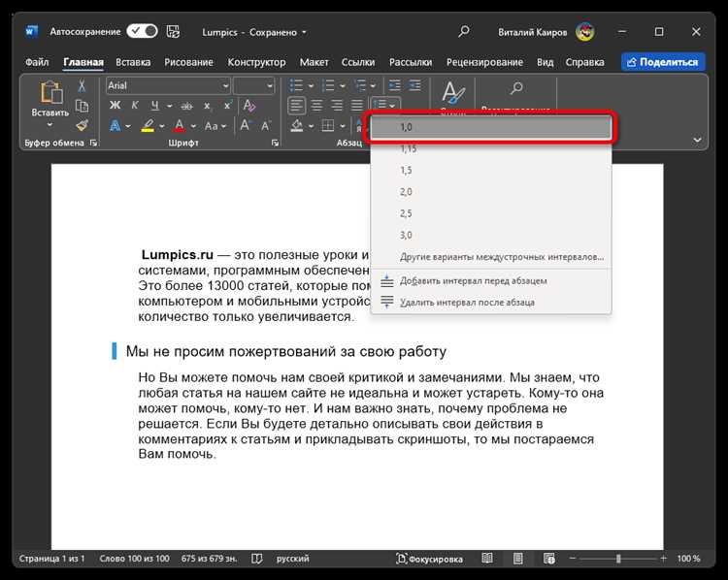The height and width of the screenshot is (580, 728).
Task: Open the Arial font name dropdown
Action: tap(225, 86)
